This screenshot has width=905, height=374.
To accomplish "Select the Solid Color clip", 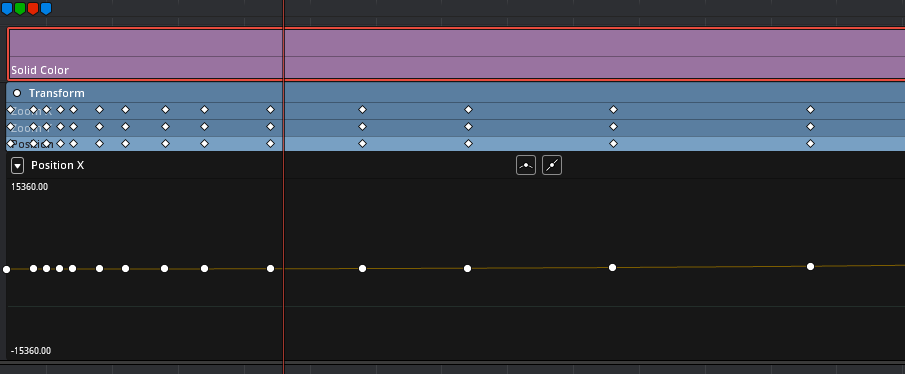I will (x=456, y=54).
